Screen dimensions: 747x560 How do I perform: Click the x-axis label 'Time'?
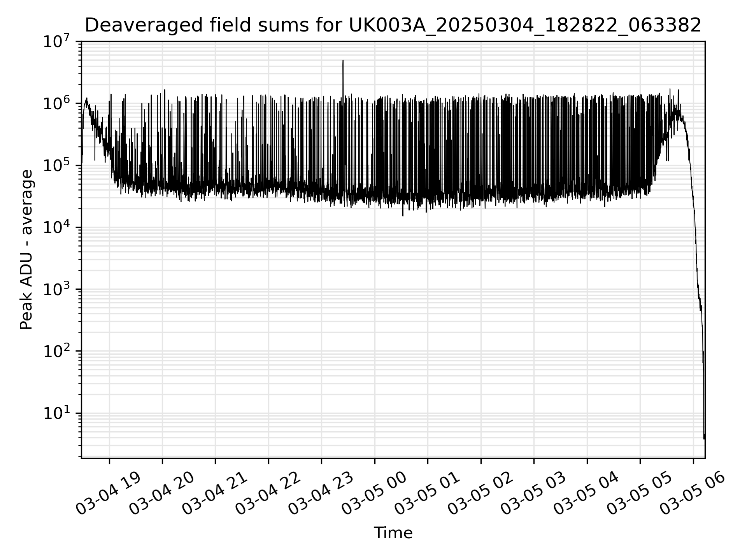click(x=393, y=533)
